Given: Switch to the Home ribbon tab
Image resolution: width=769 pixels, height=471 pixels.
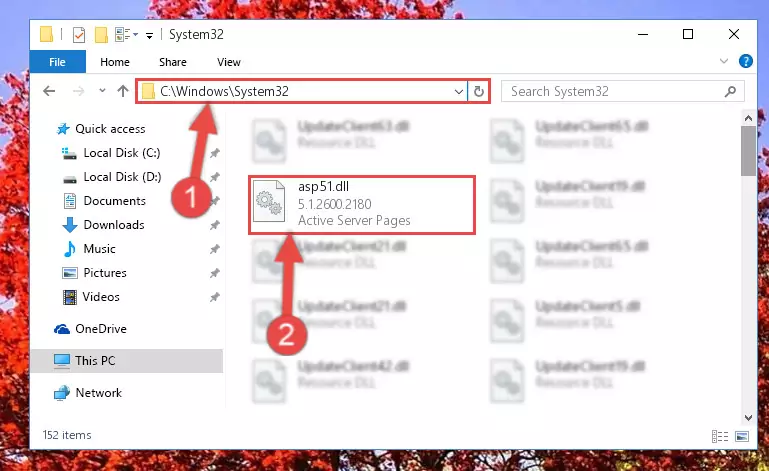Looking at the screenshot, I should pos(115,62).
